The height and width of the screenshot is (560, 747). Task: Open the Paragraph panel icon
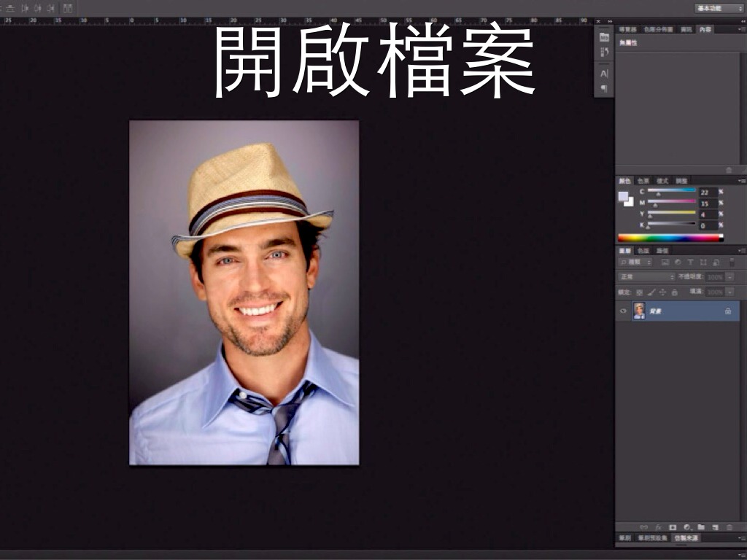[604, 88]
